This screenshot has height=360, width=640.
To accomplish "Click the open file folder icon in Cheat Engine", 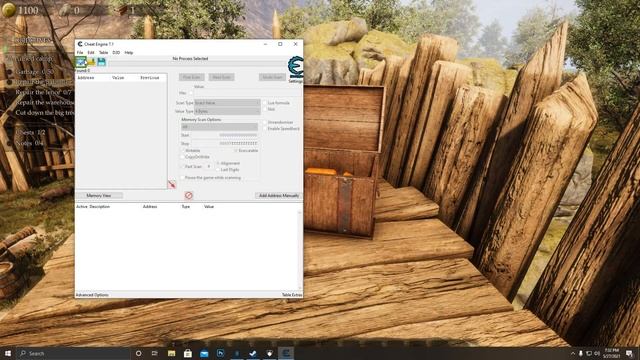I will 91,62.
